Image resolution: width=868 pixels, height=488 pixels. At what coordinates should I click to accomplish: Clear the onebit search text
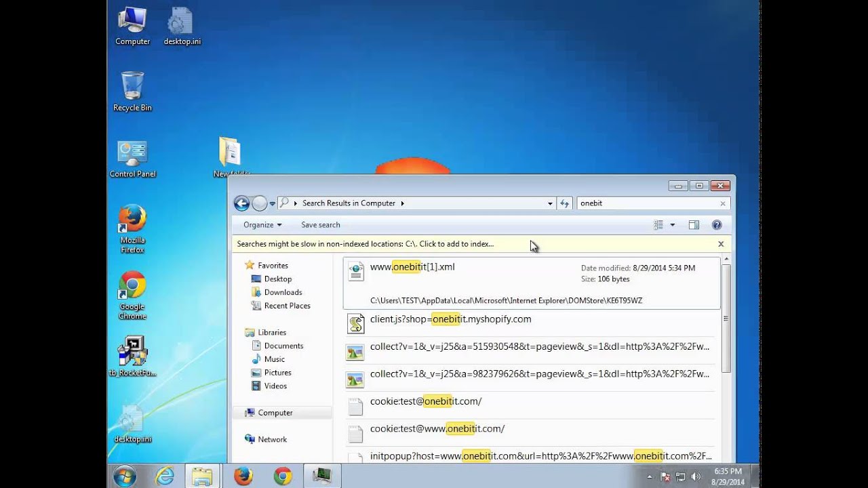(723, 203)
